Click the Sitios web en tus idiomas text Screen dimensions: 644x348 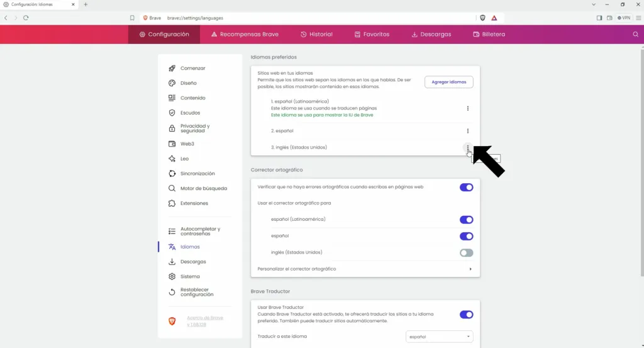click(285, 73)
